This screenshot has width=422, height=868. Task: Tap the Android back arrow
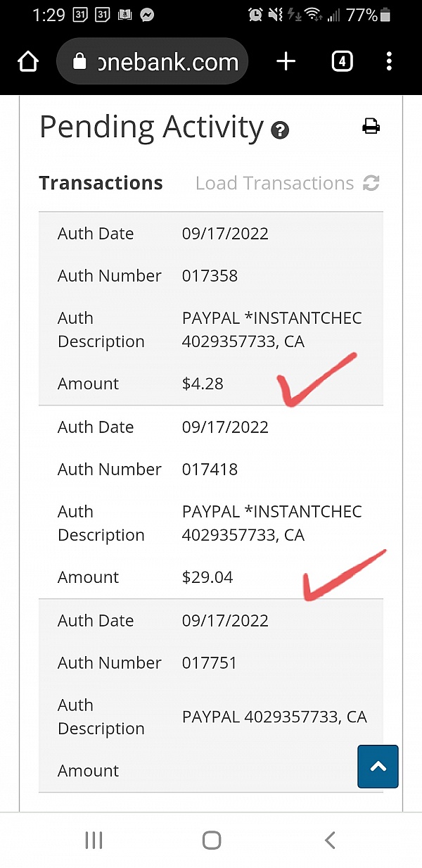(x=329, y=840)
